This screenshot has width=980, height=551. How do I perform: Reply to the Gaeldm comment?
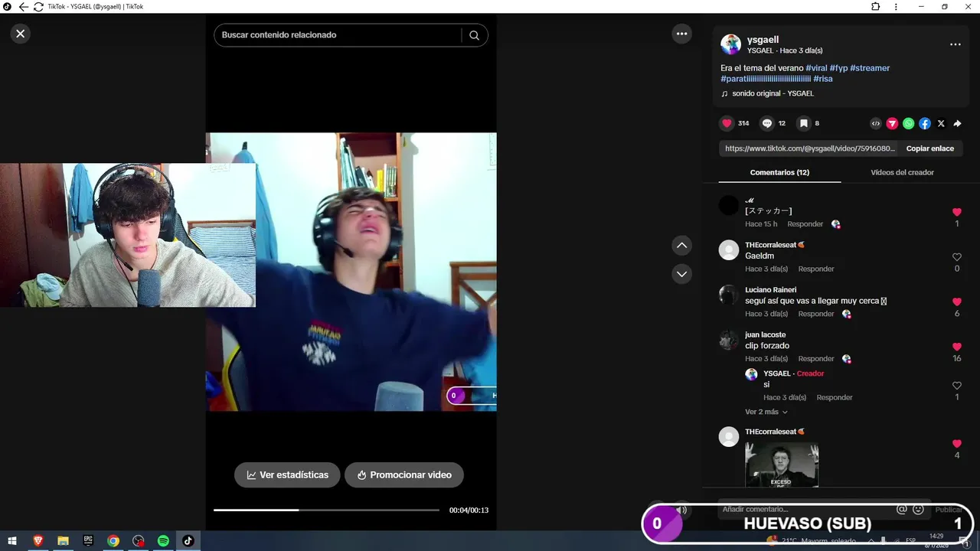[816, 269]
